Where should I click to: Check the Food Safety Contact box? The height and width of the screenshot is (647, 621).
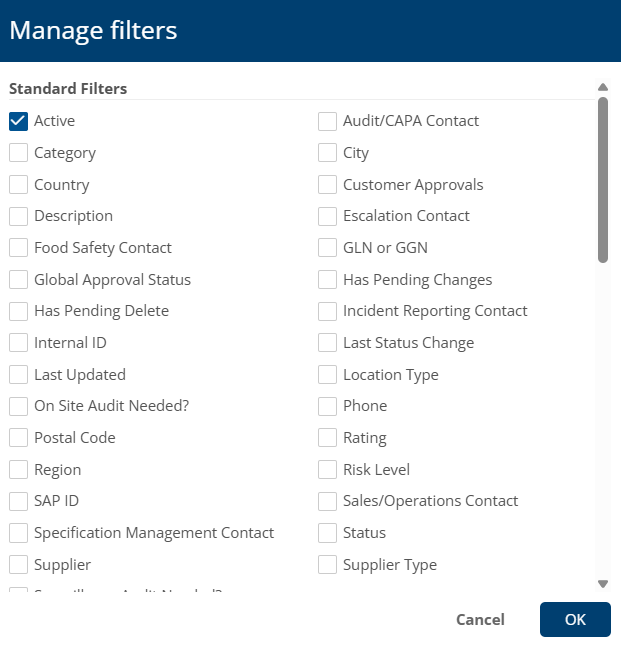[18, 248]
